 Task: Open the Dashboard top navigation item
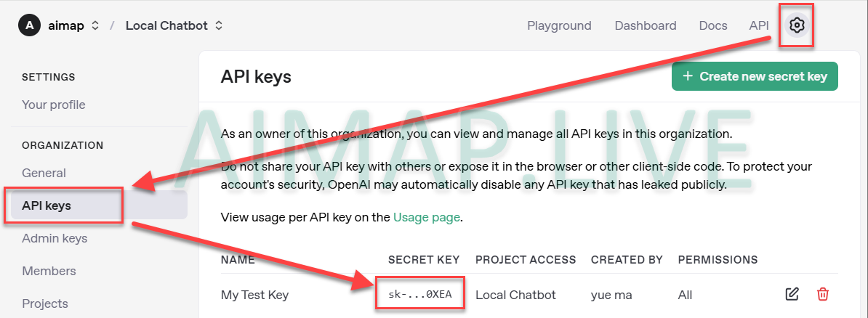(x=645, y=25)
